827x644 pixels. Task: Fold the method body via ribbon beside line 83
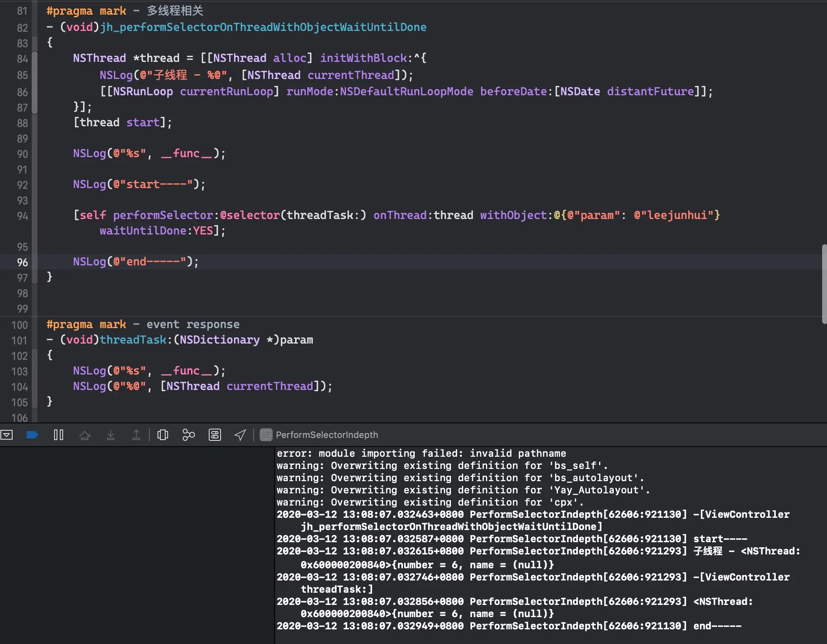tap(35, 43)
